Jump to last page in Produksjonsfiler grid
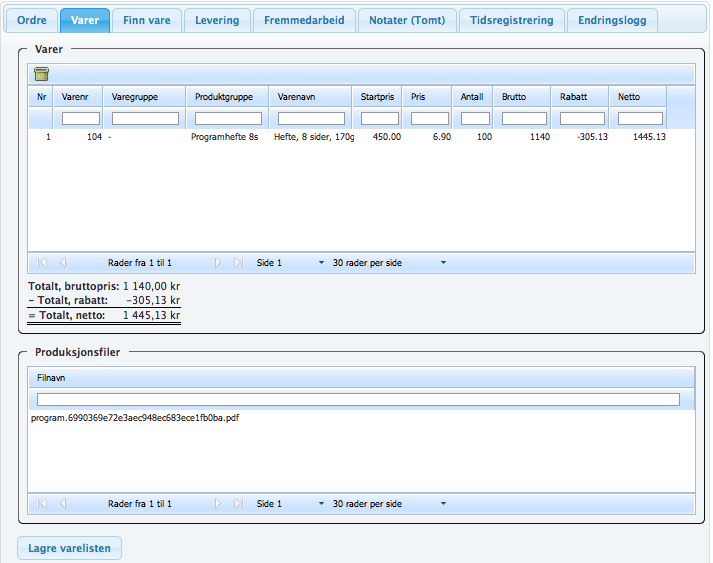This screenshot has height=563, width=713. click(238, 504)
